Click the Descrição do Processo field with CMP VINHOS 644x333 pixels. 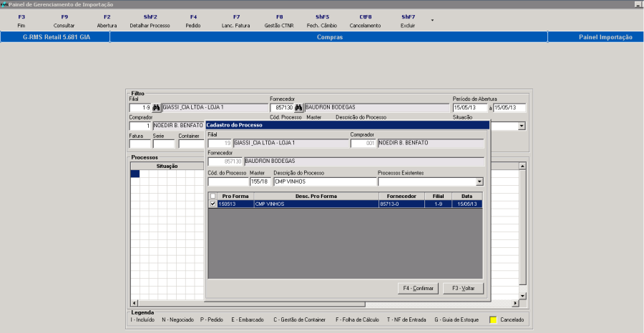coord(324,182)
